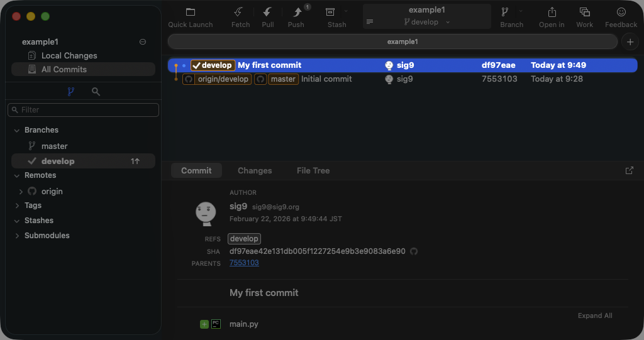Select the master branch in sidebar
644x340 pixels.
55,146
